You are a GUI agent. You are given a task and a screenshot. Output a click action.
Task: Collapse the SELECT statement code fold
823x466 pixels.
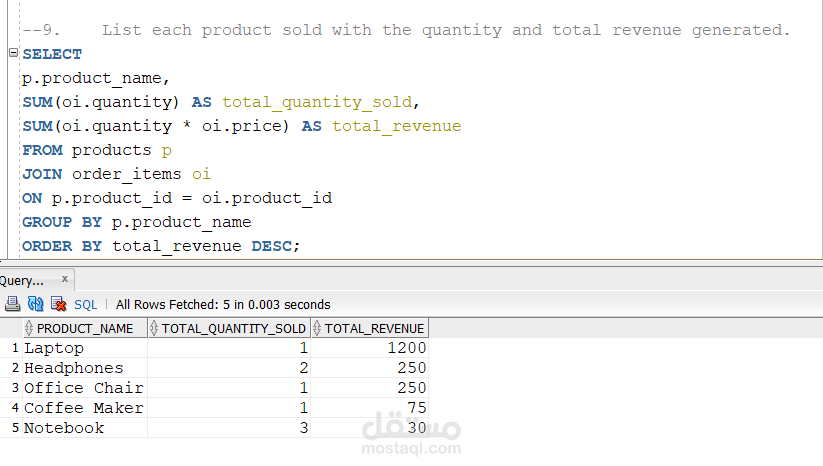click(12, 54)
